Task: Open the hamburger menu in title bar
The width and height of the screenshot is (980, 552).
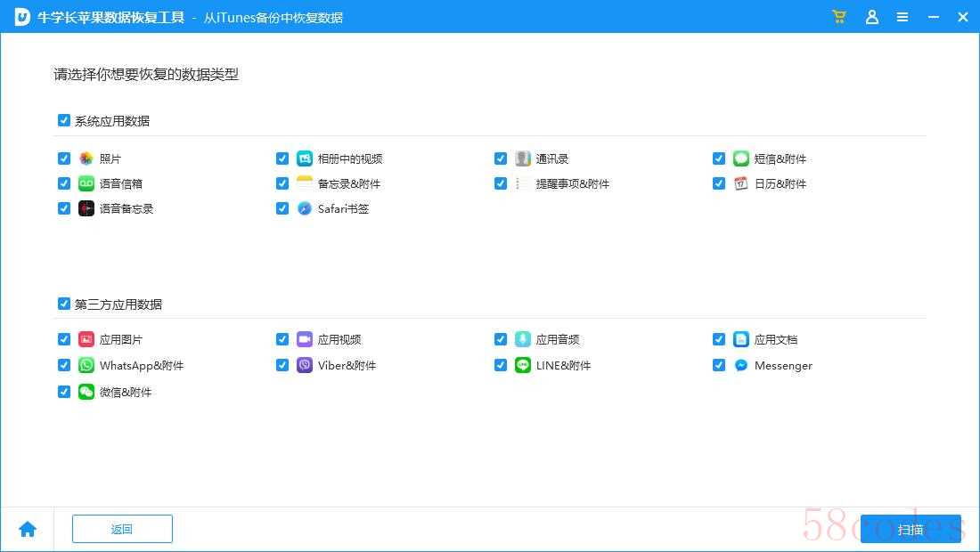Action: (902, 17)
